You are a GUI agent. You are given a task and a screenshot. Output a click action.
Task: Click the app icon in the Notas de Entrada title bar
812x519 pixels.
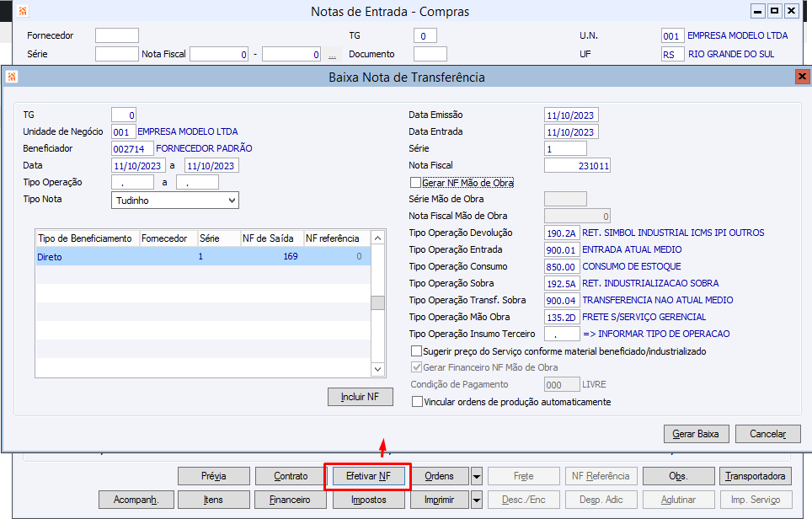23,11
